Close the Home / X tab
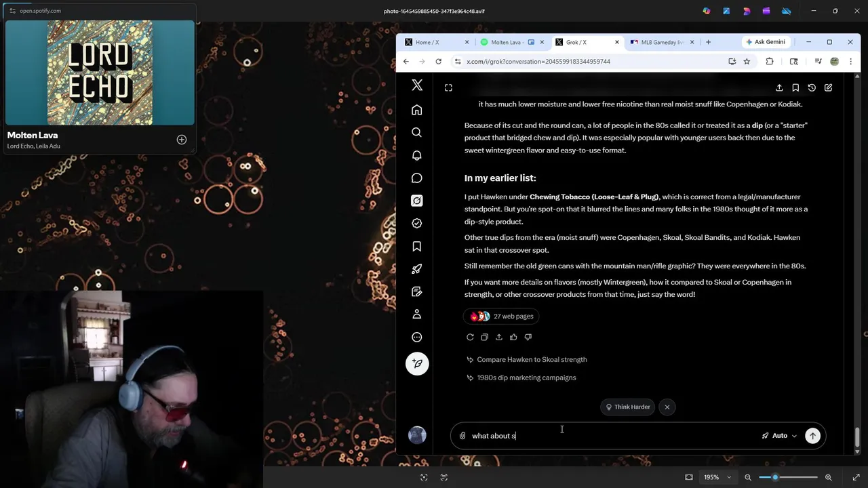Screen dimensions: 868x488 (467, 42)
